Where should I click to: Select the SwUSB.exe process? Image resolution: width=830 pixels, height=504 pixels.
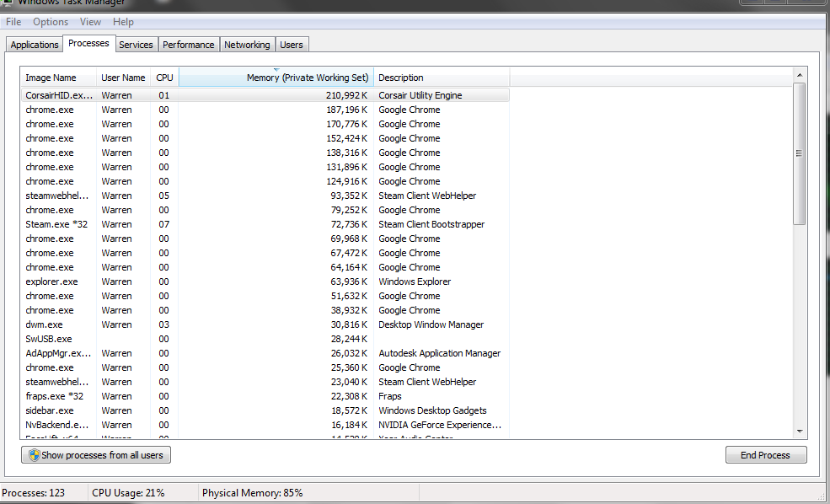(x=265, y=338)
